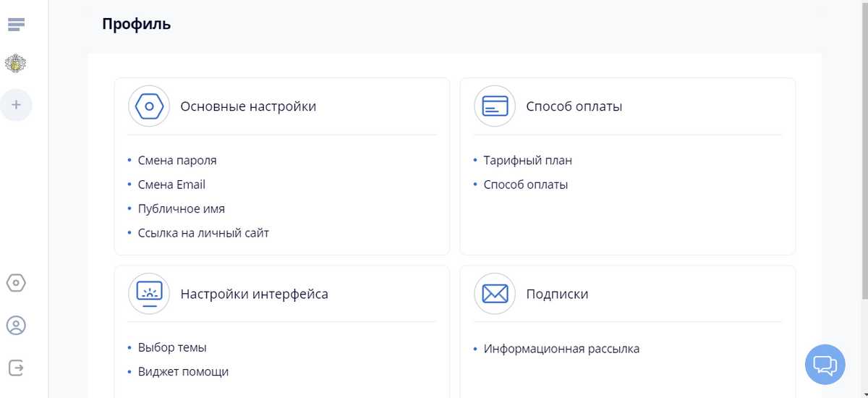Click the Основные настройки hexagon icon

(x=149, y=106)
